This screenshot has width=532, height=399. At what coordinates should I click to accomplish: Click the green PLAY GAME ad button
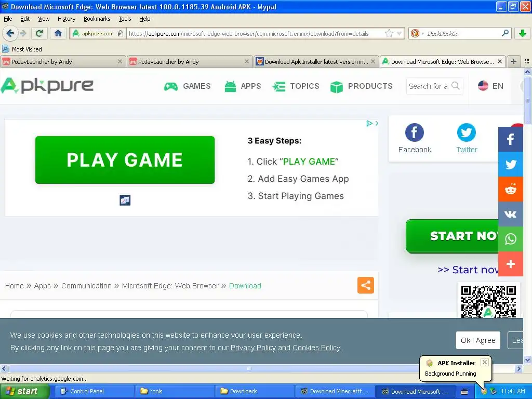pyautogui.click(x=125, y=160)
